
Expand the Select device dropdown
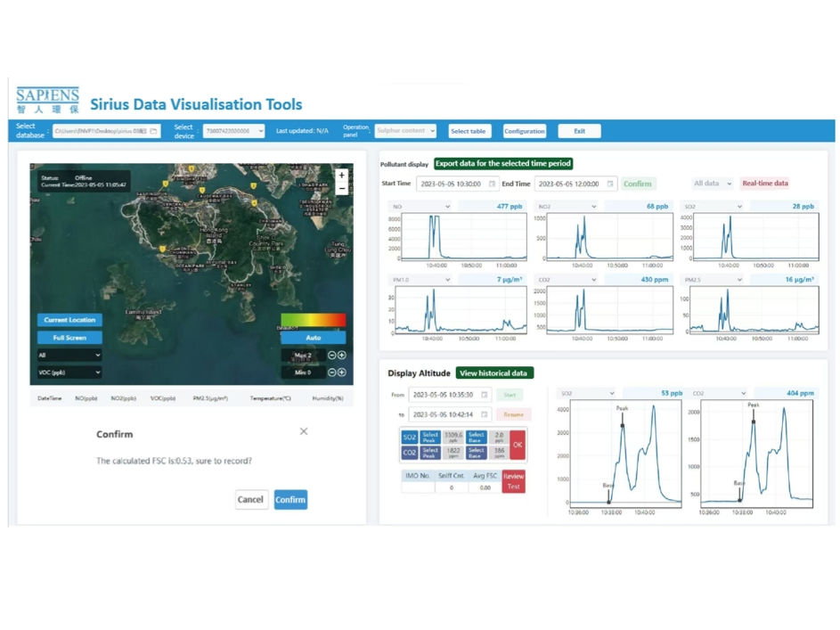(x=234, y=131)
